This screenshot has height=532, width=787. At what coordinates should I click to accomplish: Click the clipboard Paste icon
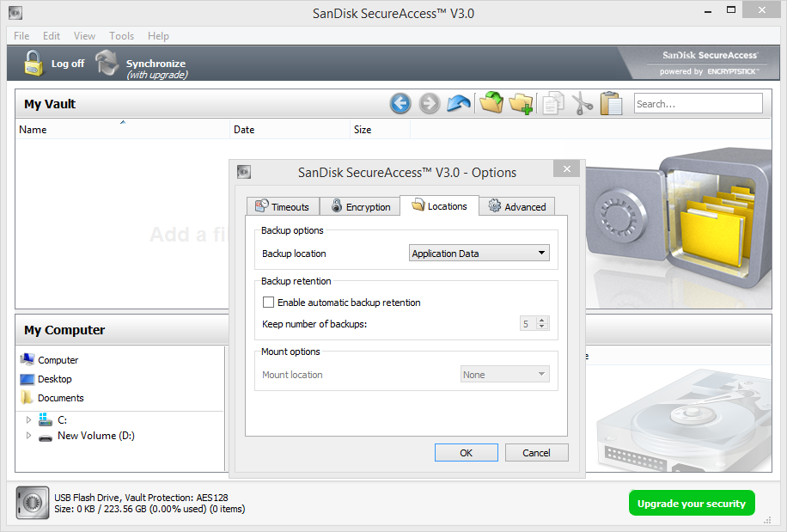(611, 103)
